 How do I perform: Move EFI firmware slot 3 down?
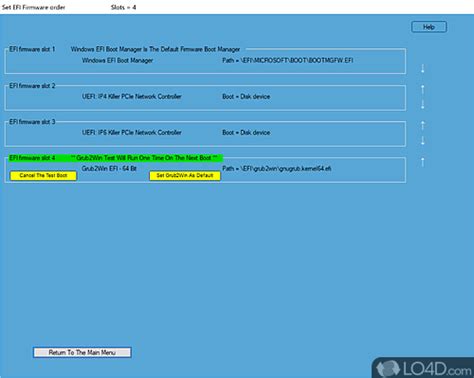pyautogui.click(x=423, y=141)
